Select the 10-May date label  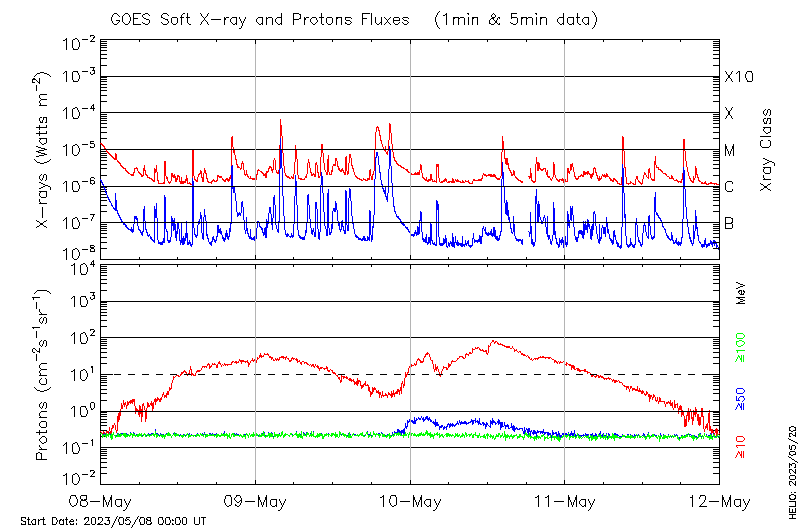(x=410, y=500)
